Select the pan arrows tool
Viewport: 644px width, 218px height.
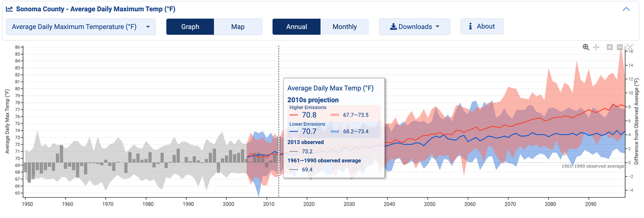[596, 47]
